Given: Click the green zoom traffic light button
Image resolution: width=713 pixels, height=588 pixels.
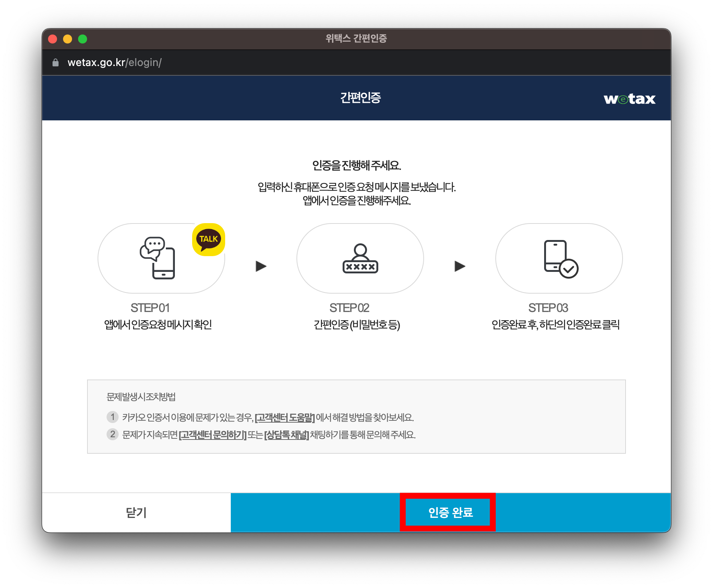Looking at the screenshot, I should pyautogui.click(x=82, y=39).
